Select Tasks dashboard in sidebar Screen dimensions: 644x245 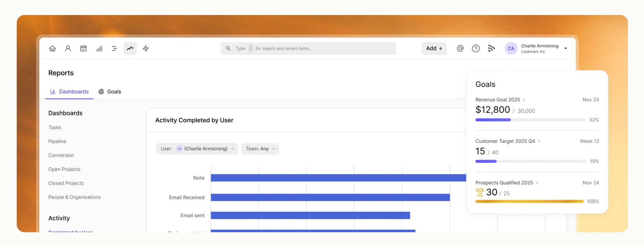point(55,127)
